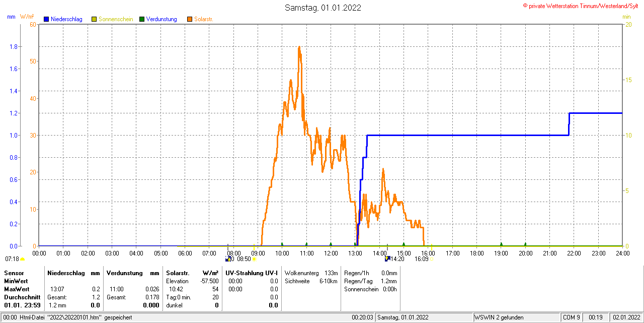Click the 00:20:03 status bar time
This screenshot has height=323, width=644.
[x=362, y=317]
